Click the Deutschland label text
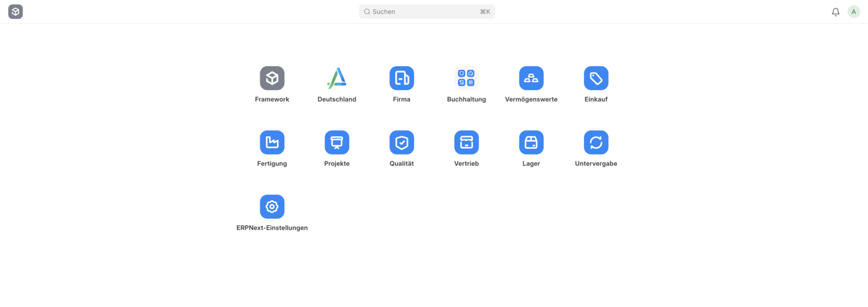The image size is (868, 307). tap(337, 100)
